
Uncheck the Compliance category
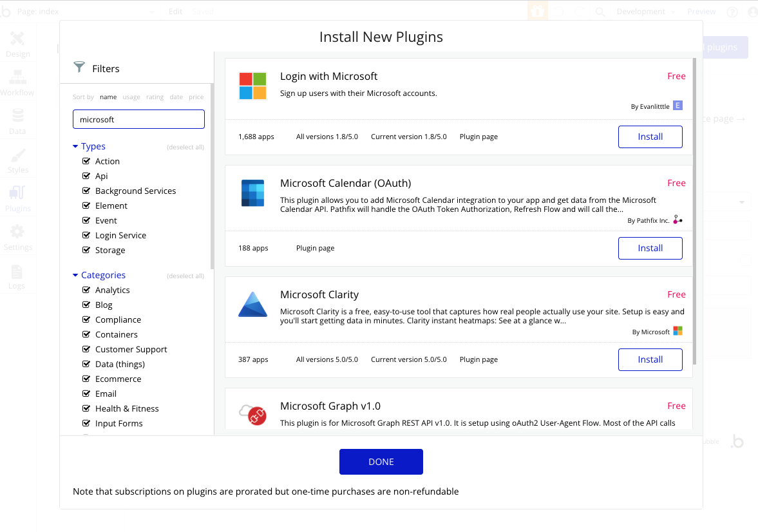pos(86,319)
